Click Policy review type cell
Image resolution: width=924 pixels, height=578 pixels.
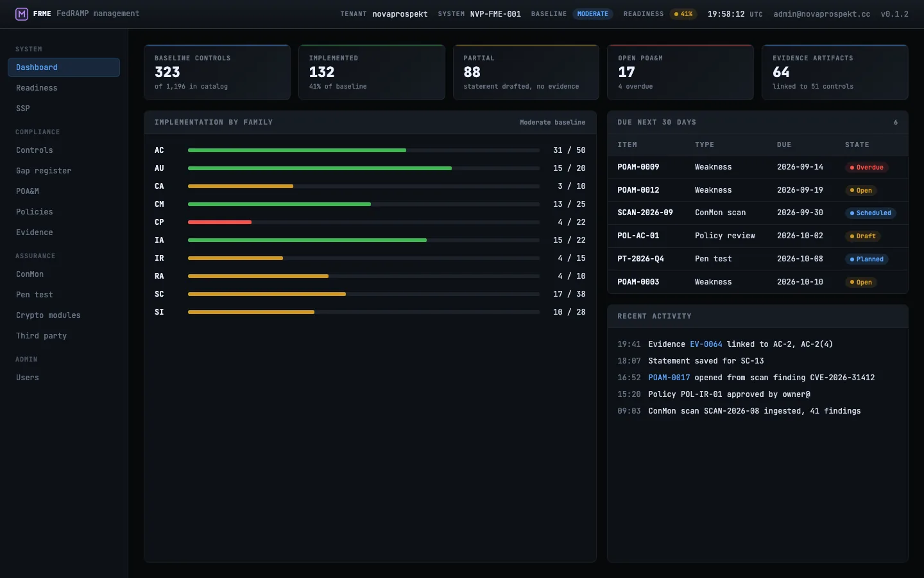tap(725, 236)
